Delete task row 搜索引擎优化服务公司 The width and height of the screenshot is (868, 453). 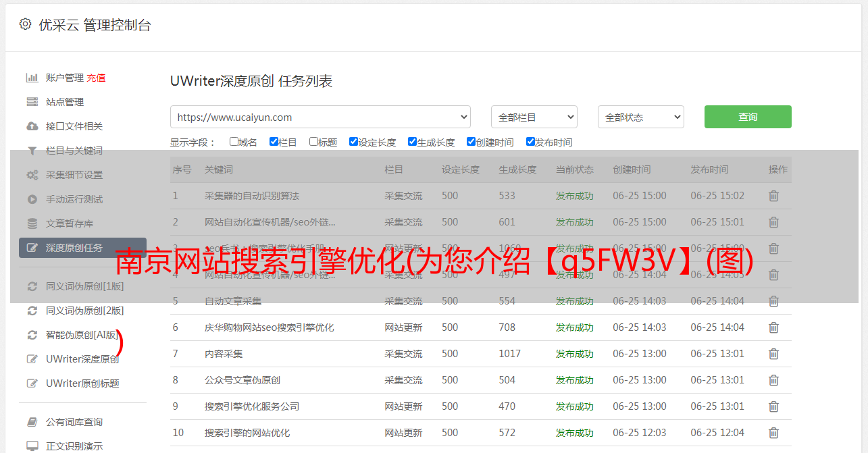click(773, 406)
